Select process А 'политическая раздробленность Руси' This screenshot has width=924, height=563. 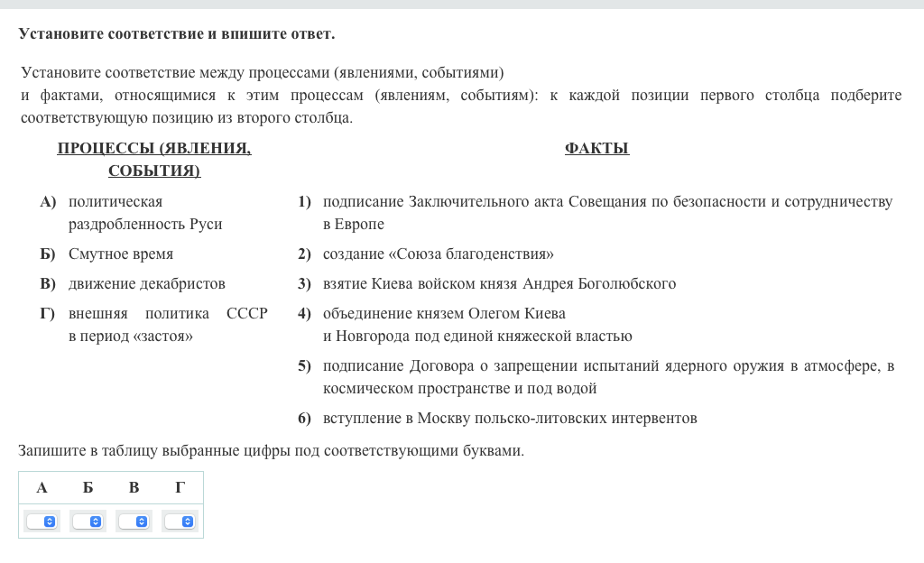[x=144, y=213]
